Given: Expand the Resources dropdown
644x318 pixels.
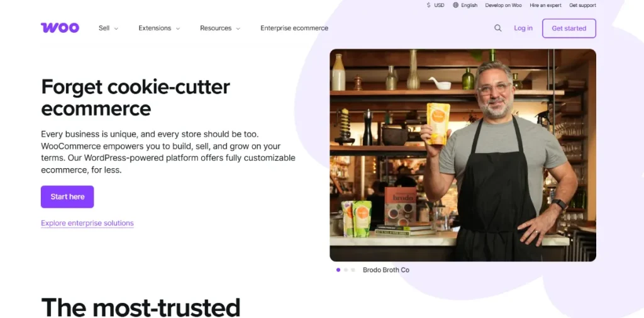Looking at the screenshot, I should (220, 28).
